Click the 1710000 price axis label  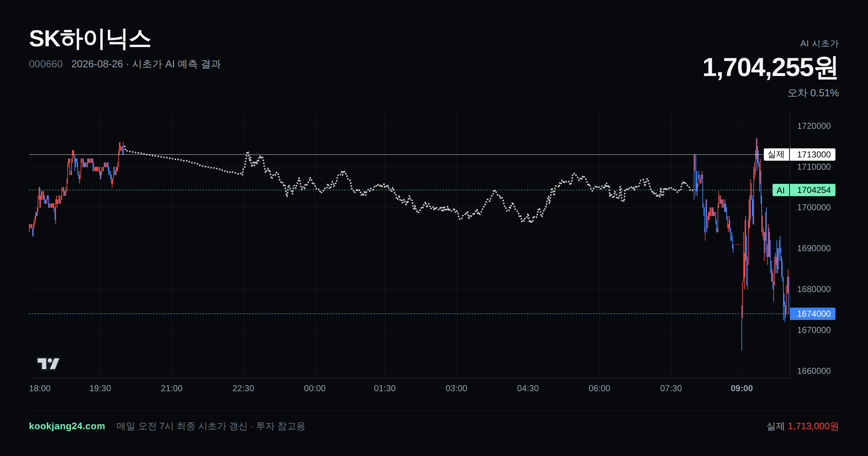814,167
